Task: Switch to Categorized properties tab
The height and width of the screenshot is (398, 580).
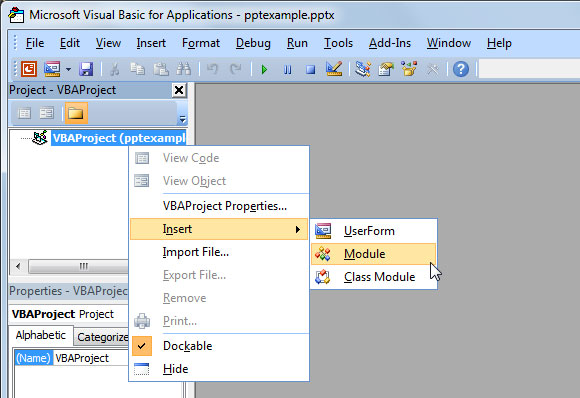Action: coord(102,337)
